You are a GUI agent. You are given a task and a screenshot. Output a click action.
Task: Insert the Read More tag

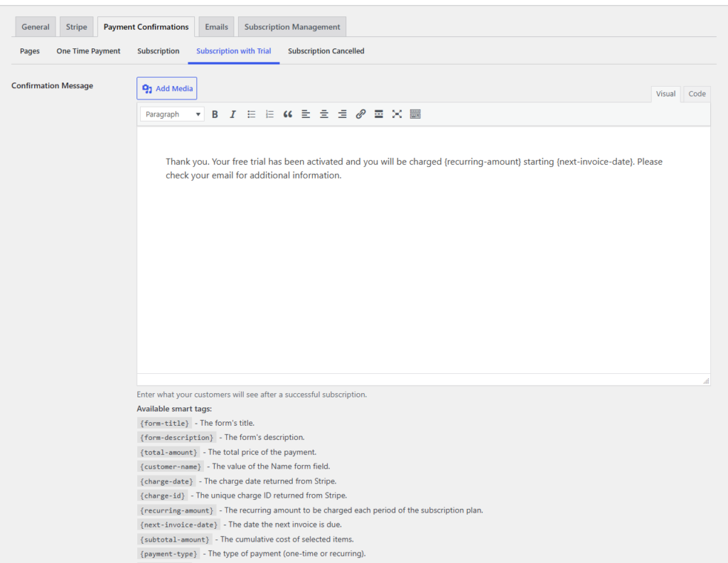coord(379,114)
